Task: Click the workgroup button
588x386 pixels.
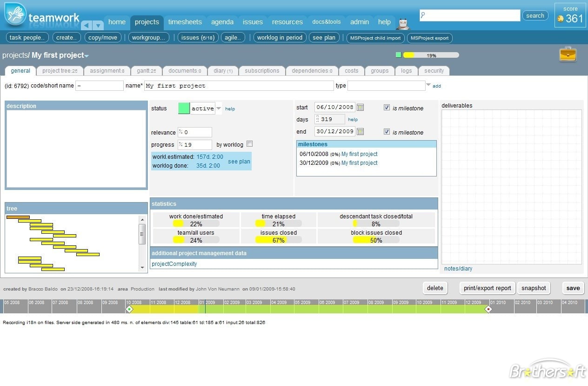Action: click(148, 38)
